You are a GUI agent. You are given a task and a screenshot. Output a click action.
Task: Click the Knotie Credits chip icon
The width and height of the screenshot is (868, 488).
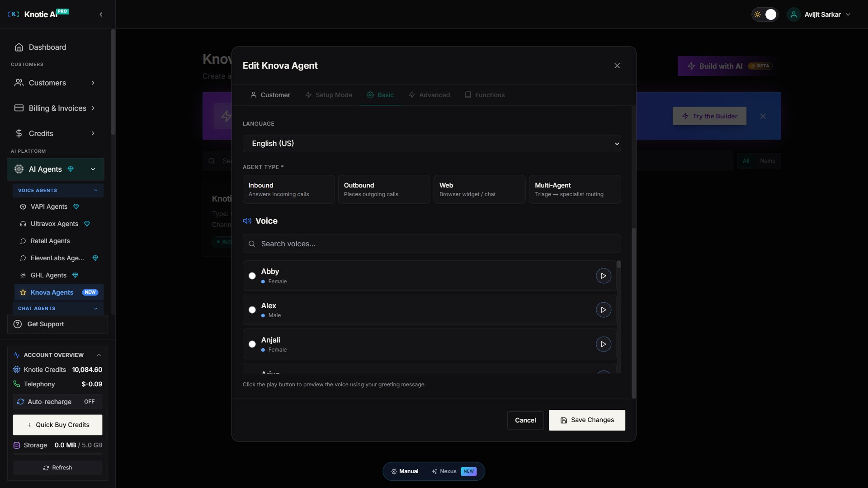coord(17,370)
